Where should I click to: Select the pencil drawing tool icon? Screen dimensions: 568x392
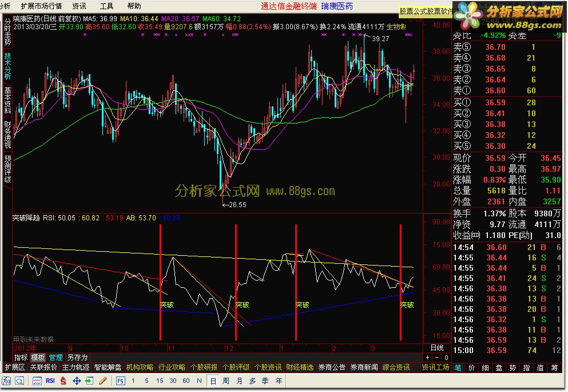click(103, 381)
